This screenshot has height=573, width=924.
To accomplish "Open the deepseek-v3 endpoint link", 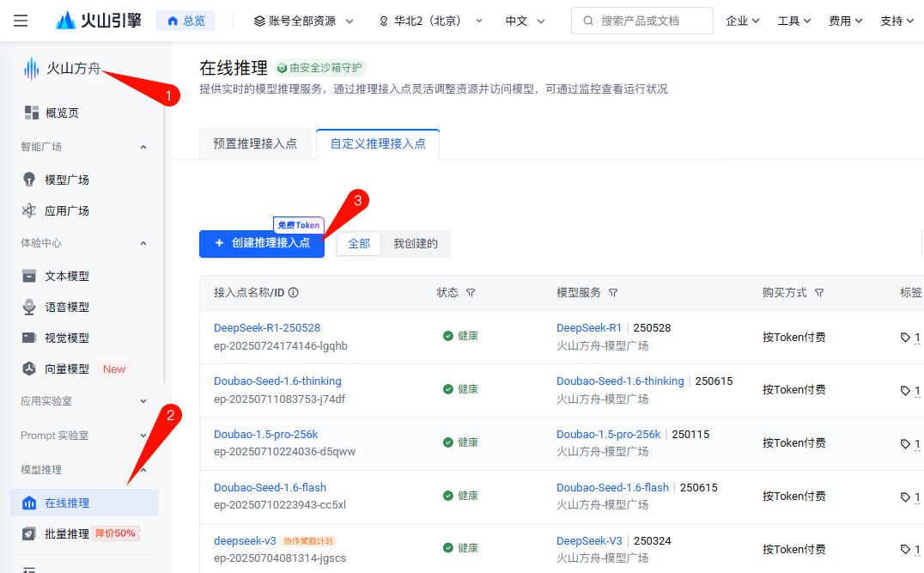I will point(245,540).
